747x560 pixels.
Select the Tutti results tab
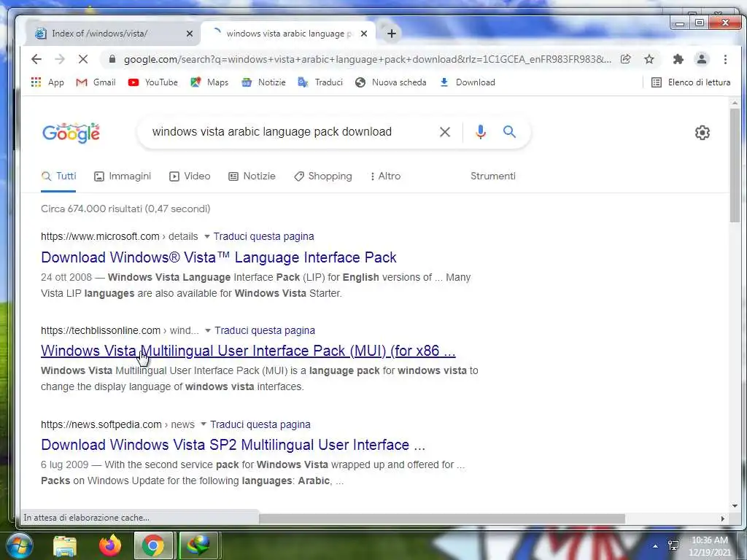[58, 176]
